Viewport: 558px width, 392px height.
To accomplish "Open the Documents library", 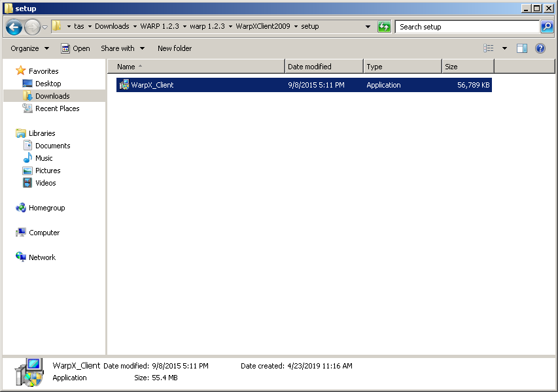I will click(53, 146).
